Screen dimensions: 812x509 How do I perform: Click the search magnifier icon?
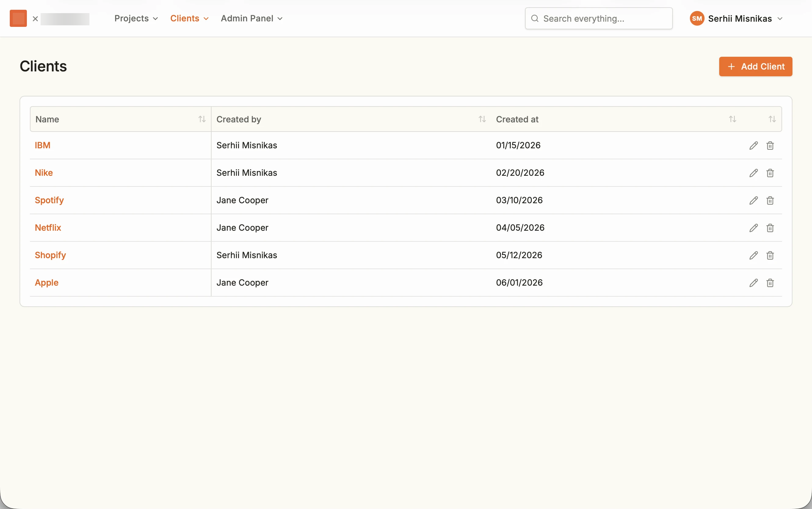[535, 19]
